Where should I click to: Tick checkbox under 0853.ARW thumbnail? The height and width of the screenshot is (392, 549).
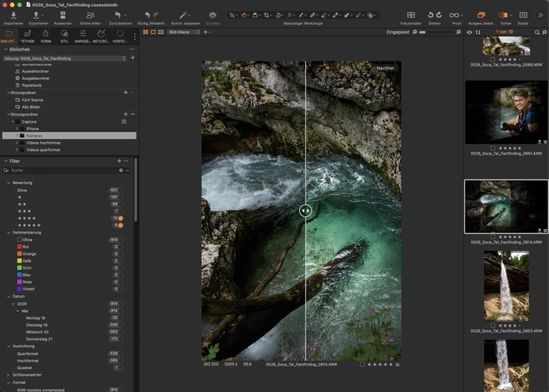493,326
